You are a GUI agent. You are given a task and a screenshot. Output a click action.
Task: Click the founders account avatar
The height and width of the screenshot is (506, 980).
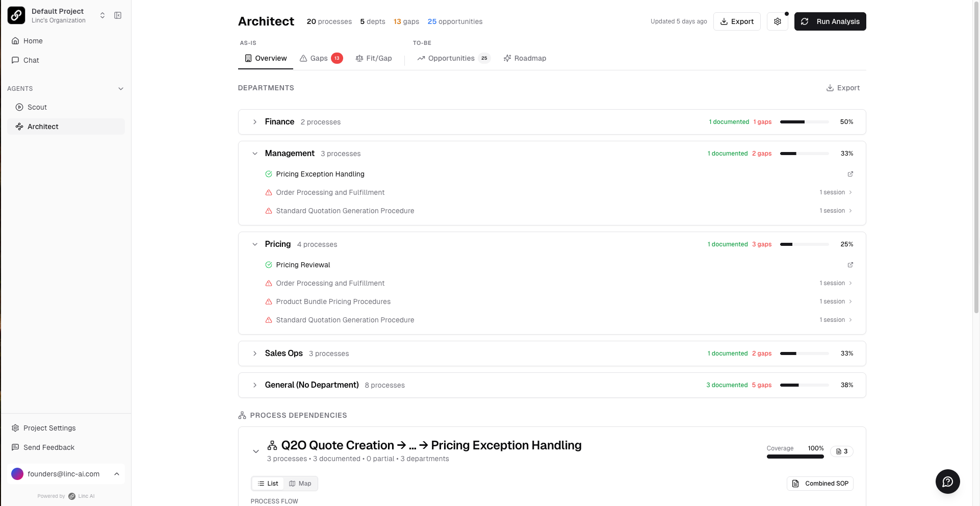(x=17, y=474)
